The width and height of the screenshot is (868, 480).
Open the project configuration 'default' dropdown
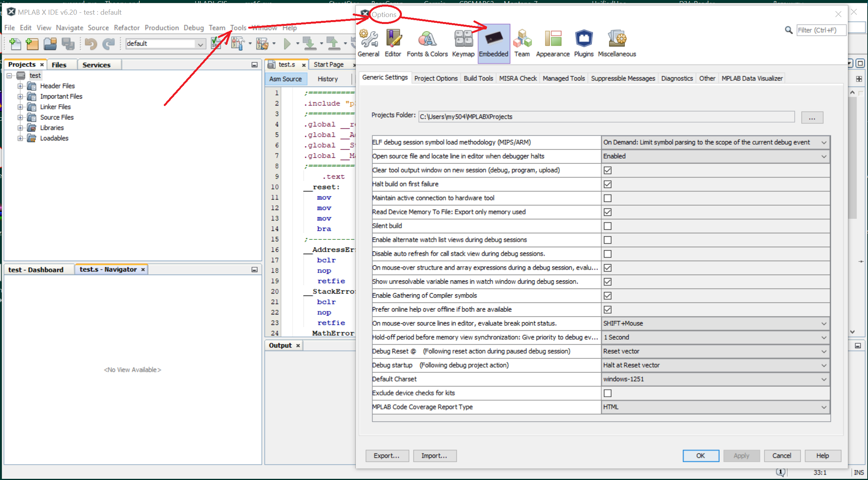[x=165, y=44]
